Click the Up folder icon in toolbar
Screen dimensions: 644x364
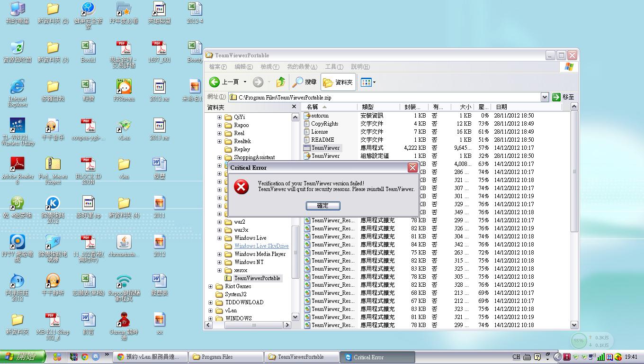(281, 82)
